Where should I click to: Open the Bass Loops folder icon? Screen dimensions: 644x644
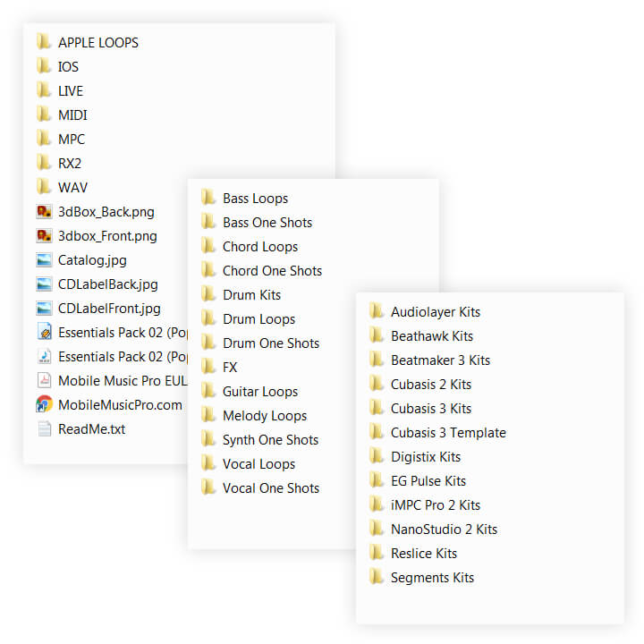(x=208, y=198)
